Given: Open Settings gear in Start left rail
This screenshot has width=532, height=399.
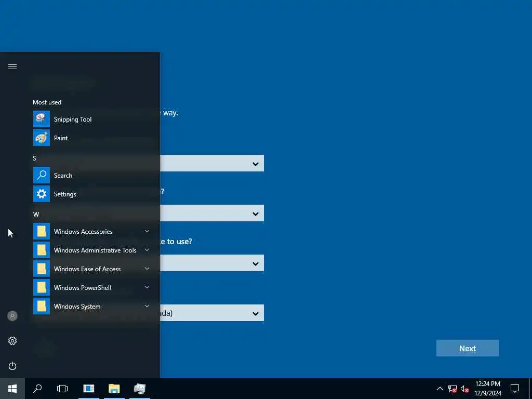Looking at the screenshot, I should 12,341.
